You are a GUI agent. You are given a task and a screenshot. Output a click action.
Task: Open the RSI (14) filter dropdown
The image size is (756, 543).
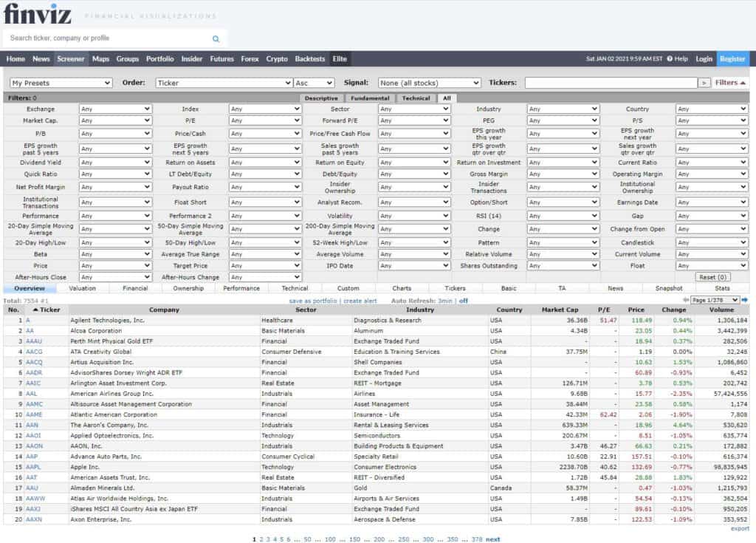(x=563, y=216)
